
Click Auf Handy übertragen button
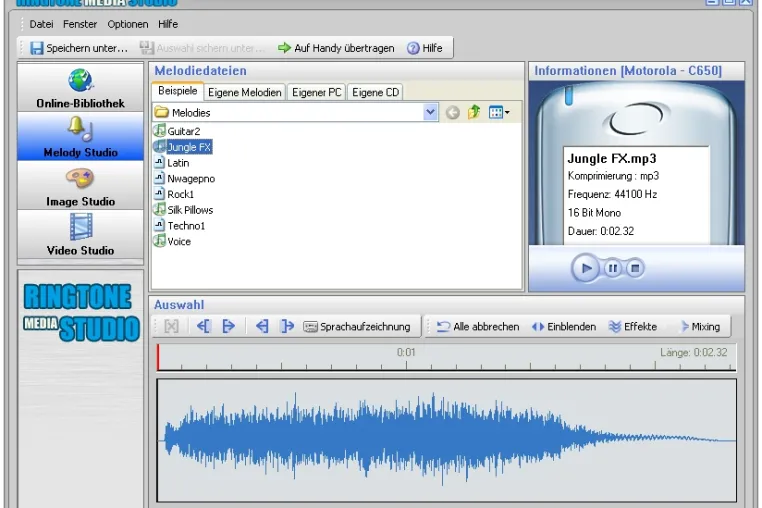coord(336,48)
